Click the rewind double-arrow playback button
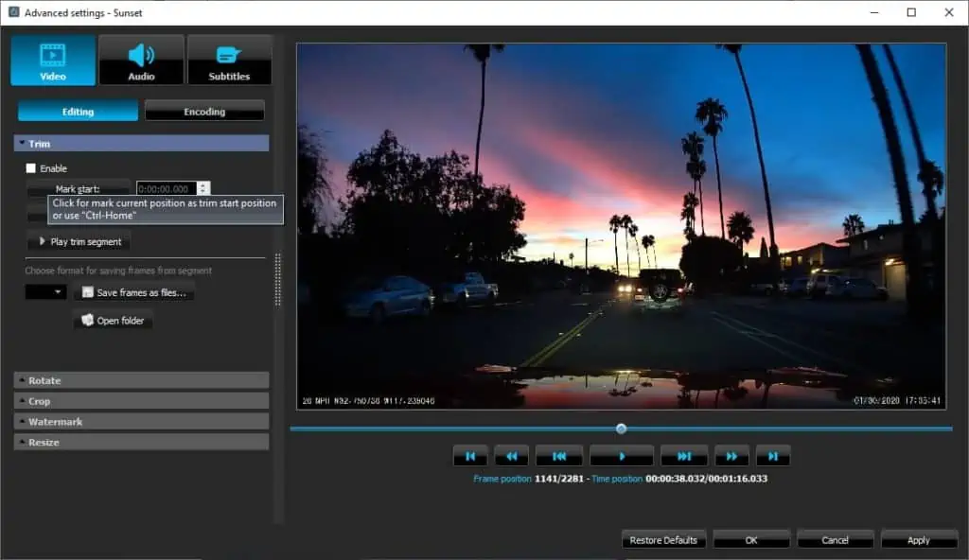 511,456
